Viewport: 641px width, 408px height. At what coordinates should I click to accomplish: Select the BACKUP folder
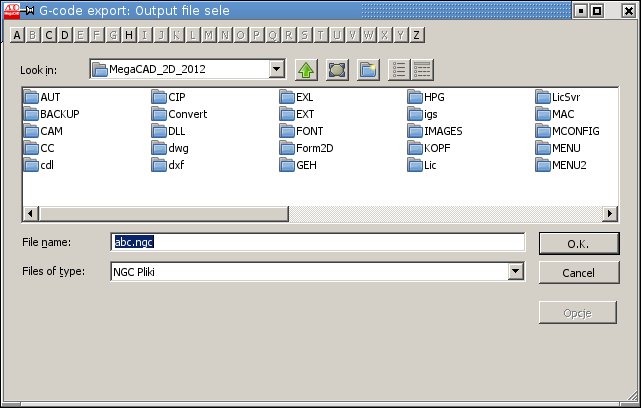pos(52,114)
